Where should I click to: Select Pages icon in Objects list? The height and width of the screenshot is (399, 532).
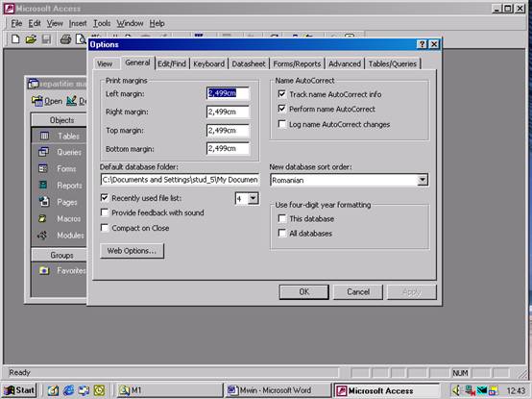click(44, 202)
